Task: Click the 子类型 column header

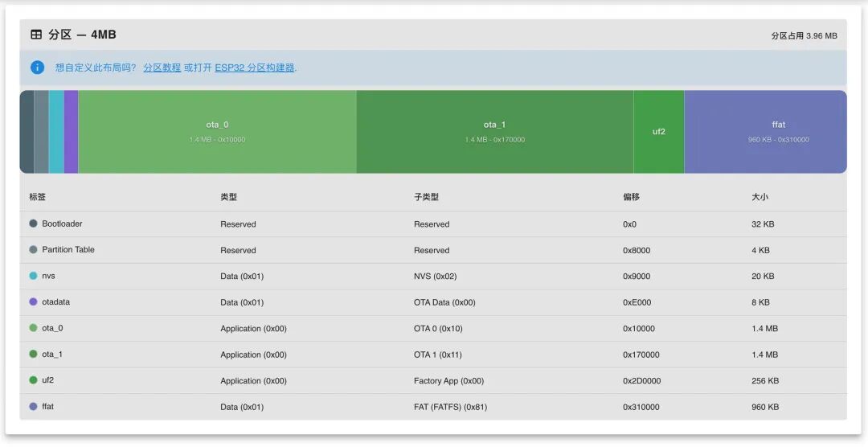Action: coord(426,197)
